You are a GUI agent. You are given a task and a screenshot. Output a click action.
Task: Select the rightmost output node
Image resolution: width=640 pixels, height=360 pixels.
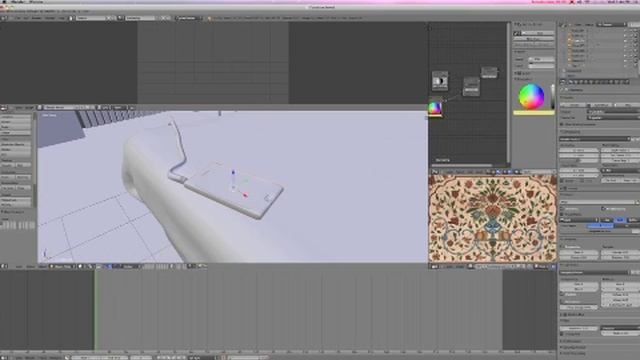(x=489, y=73)
